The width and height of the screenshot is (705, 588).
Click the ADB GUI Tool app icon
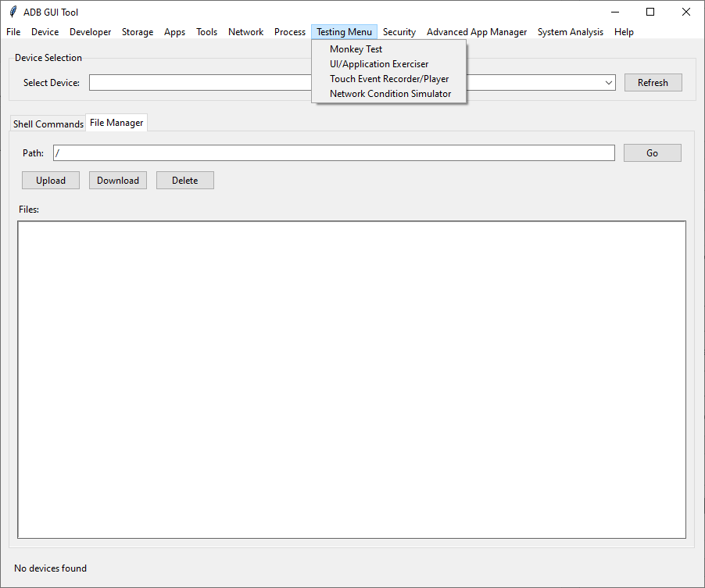click(12, 12)
